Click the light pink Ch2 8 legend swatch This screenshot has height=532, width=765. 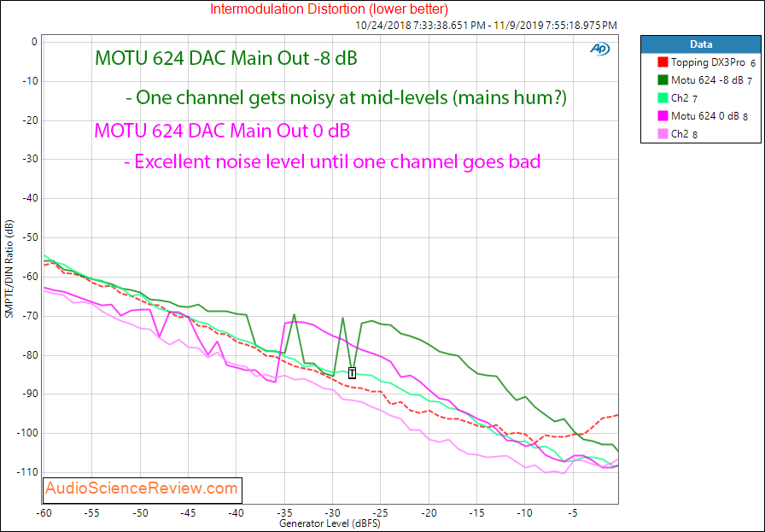663,134
